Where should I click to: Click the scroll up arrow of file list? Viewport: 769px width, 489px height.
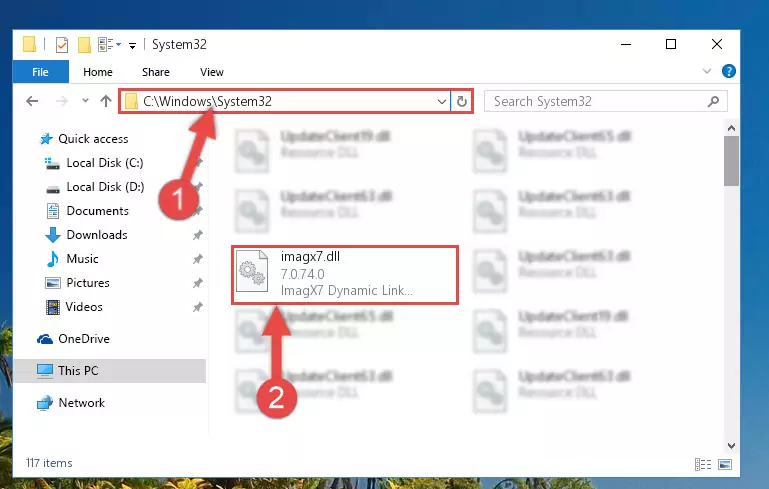[x=731, y=129]
